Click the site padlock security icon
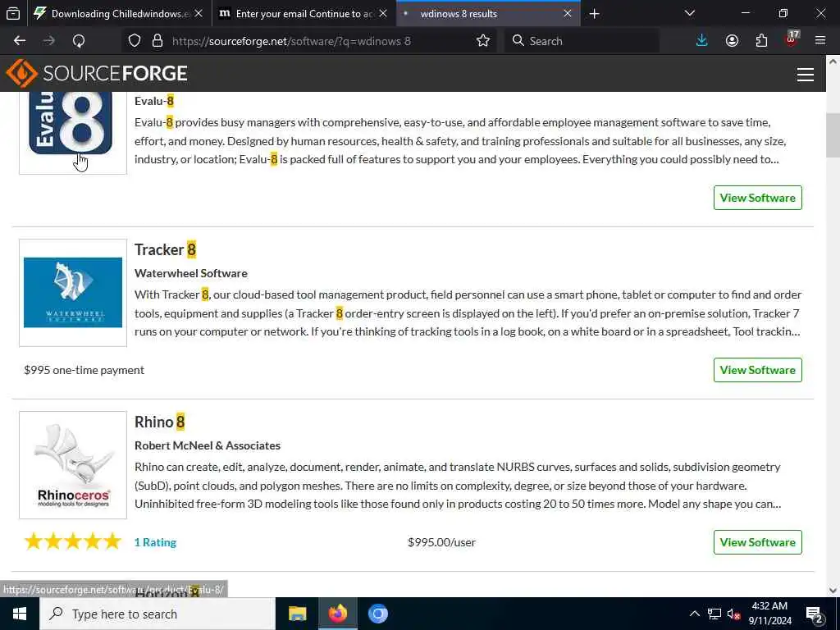Screen dimensions: 840x630 tap(157, 41)
